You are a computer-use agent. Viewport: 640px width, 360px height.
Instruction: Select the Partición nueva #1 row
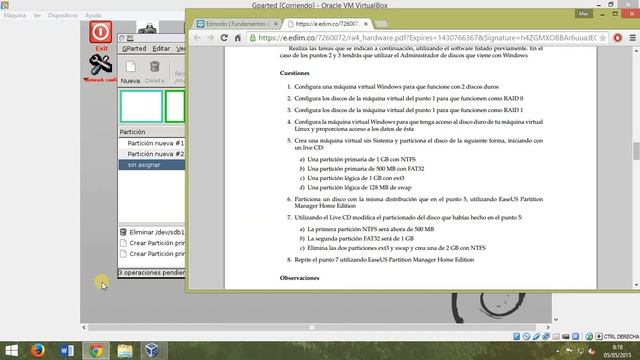pyautogui.click(x=151, y=143)
